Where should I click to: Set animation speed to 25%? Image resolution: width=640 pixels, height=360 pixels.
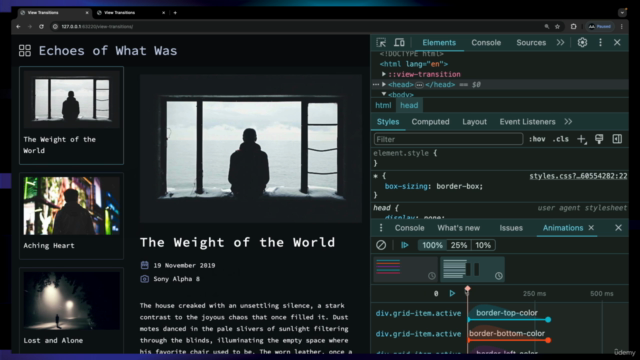pos(458,245)
